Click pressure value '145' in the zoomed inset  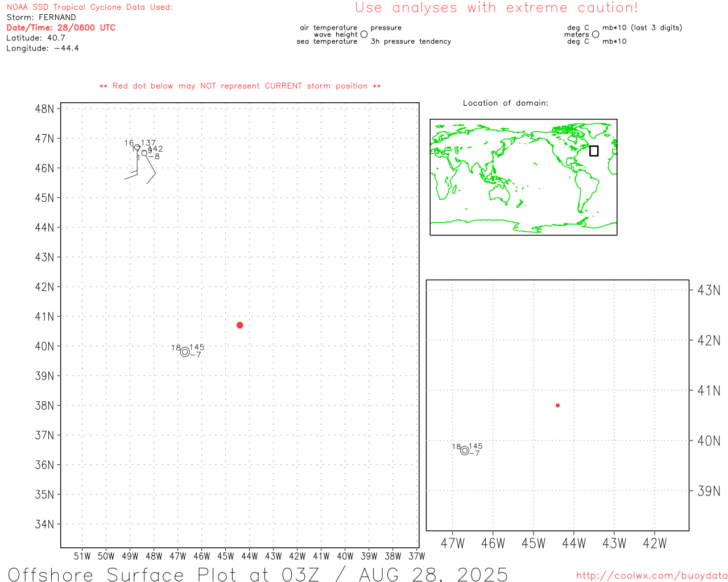point(475,446)
